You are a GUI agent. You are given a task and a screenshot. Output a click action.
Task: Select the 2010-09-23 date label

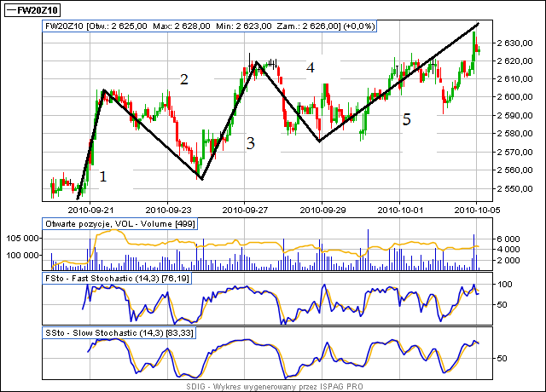click(x=168, y=208)
